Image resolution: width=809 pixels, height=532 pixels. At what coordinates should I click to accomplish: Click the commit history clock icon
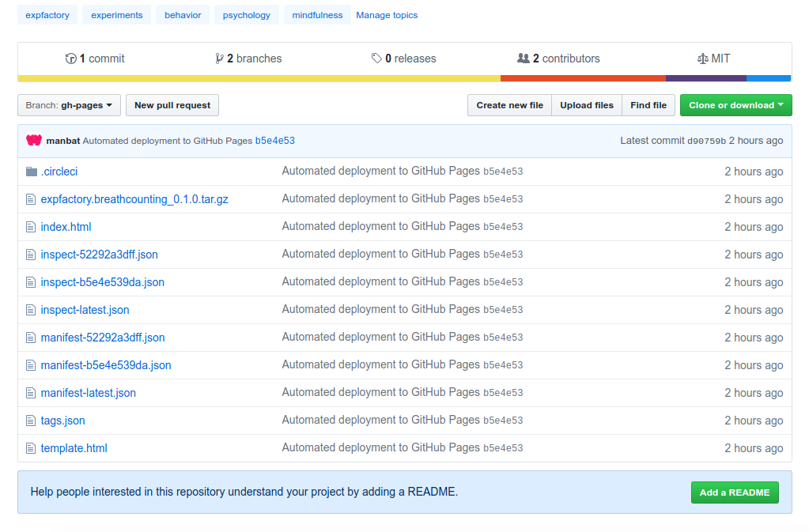[70, 58]
